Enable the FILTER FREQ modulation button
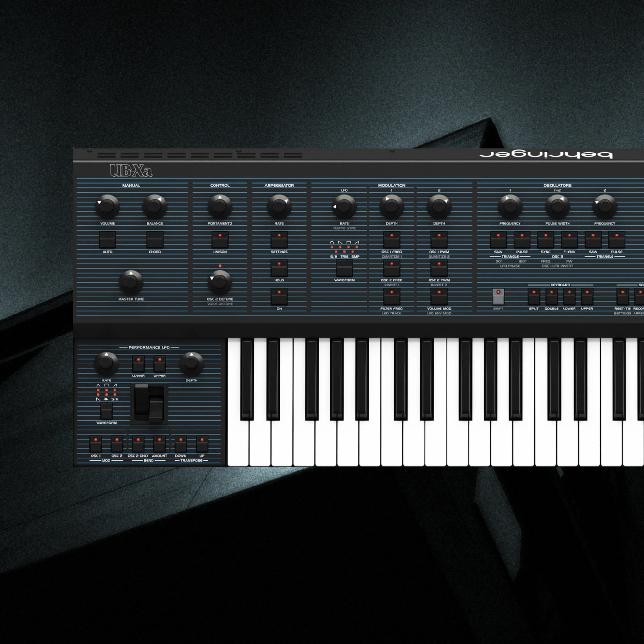The image size is (644, 644). [x=391, y=297]
